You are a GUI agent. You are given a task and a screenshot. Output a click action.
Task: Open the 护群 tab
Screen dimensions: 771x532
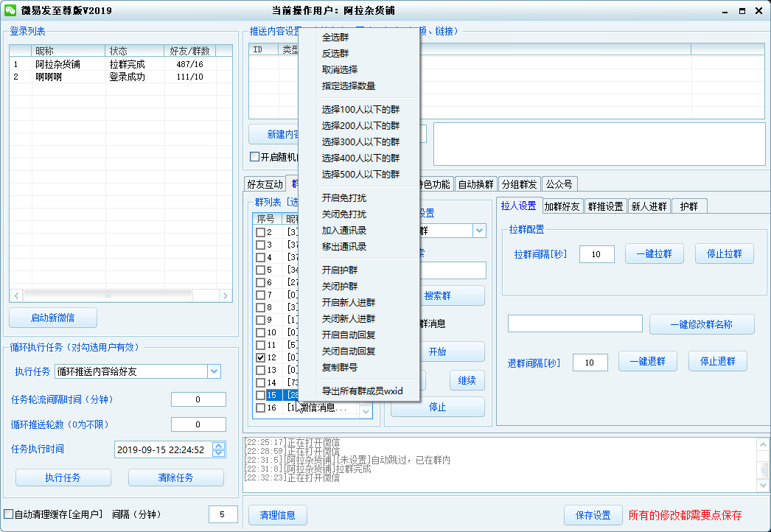(x=689, y=206)
